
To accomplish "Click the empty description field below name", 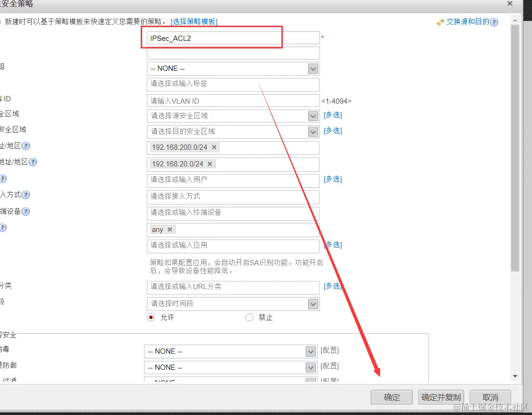I will point(233,53).
